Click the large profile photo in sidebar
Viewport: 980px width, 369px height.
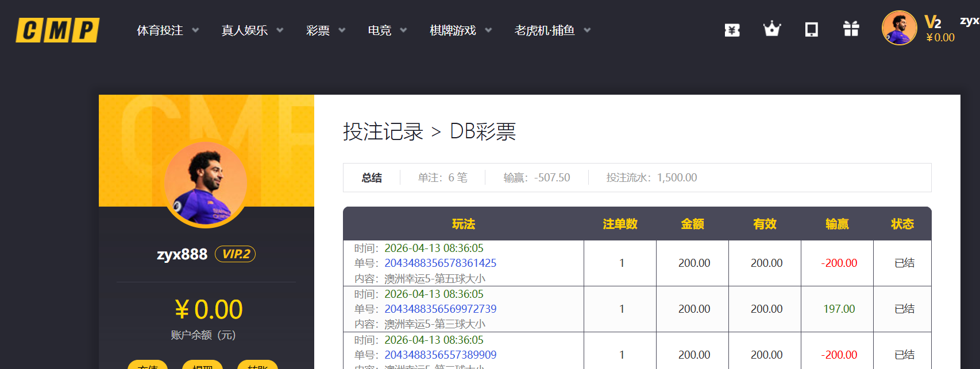[x=206, y=184]
